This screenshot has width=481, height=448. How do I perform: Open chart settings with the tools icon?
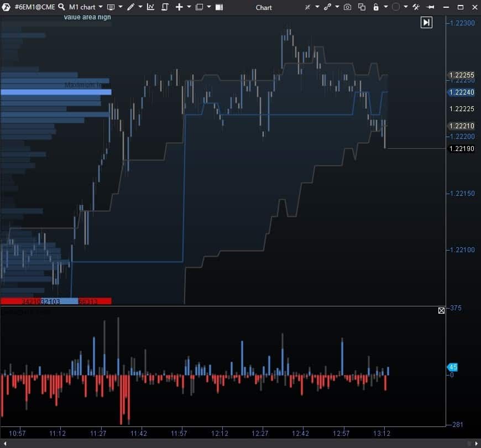click(x=416, y=7)
